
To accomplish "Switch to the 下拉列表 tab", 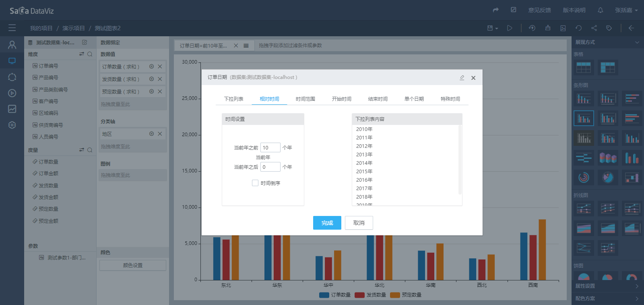I will [233, 99].
